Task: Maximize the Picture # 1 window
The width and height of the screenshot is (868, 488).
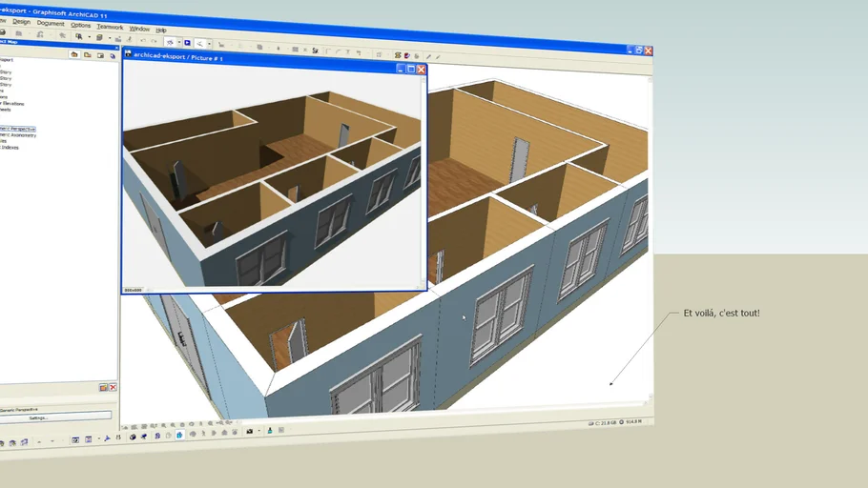Action: (x=411, y=69)
